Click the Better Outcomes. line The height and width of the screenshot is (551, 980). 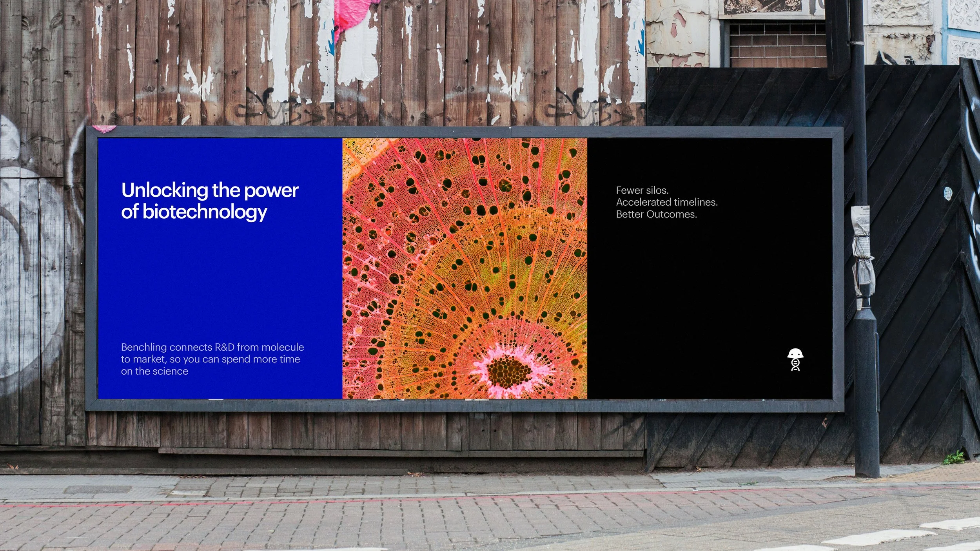656,214
